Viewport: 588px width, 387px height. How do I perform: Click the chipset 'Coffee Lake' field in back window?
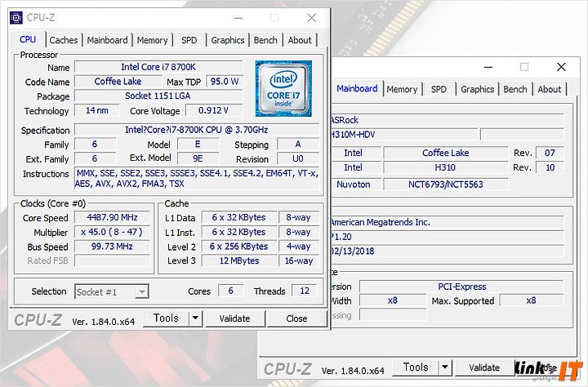[x=446, y=153]
